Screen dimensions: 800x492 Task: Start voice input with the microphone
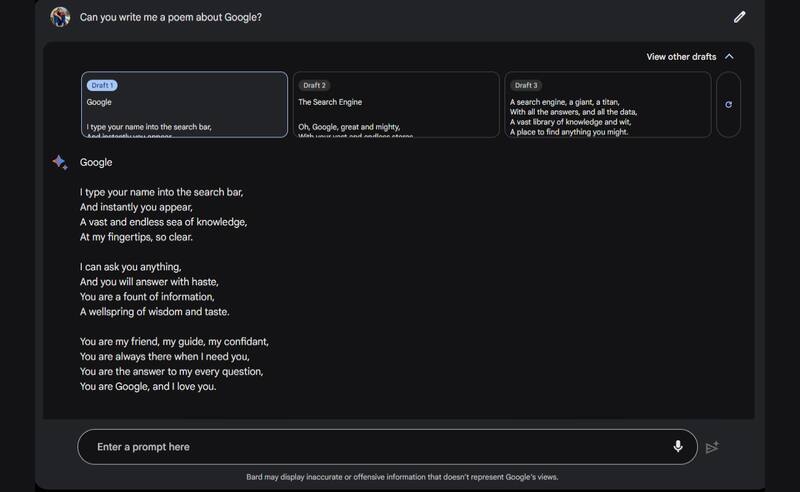coord(678,447)
